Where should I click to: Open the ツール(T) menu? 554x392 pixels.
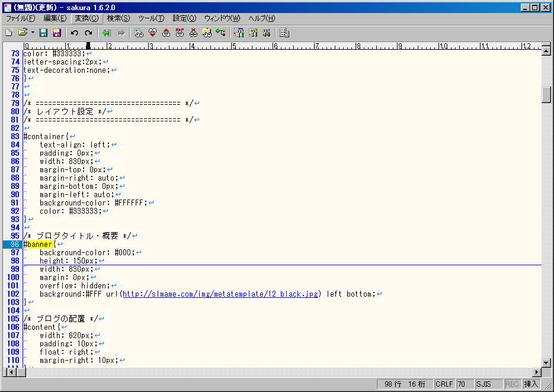click(x=151, y=18)
